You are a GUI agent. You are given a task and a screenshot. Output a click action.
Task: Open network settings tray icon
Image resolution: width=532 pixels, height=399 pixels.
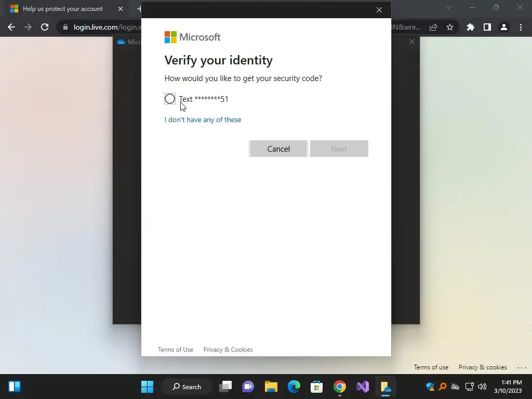(x=469, y=387)
